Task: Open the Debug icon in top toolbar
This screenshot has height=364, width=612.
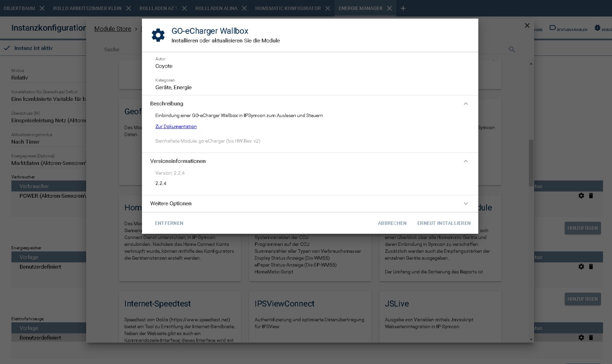Action: pyautogui.click(x=597, y=28)
